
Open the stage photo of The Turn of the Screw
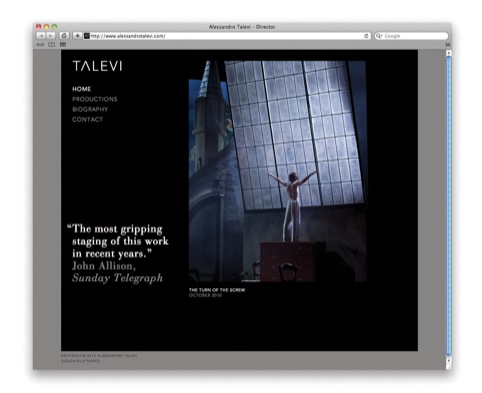[x=277, y=171]
